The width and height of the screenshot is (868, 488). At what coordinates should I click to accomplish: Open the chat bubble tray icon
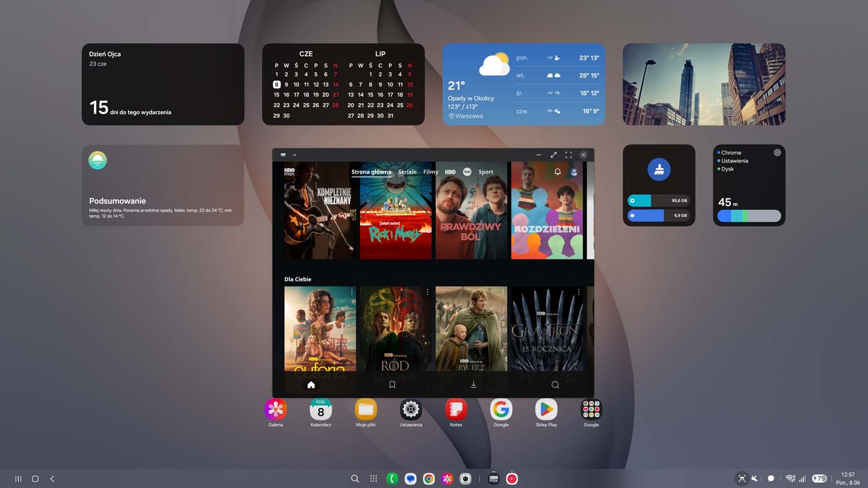tap(771, 479)
